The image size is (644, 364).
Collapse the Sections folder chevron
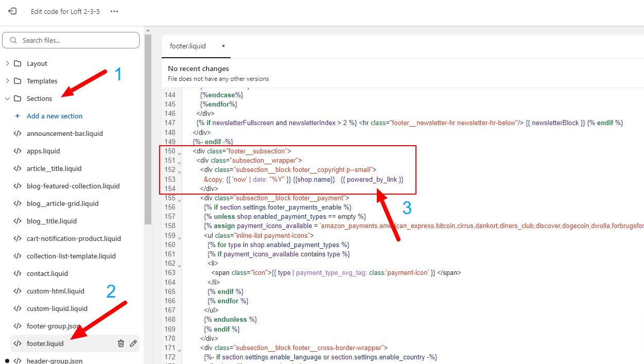[7, 98]
